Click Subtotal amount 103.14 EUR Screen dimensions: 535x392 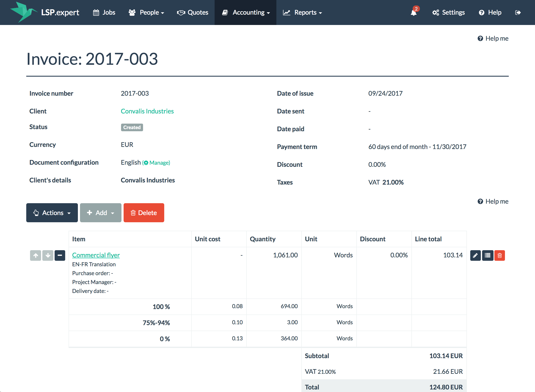pyautogui.click(x=446, y=356)
